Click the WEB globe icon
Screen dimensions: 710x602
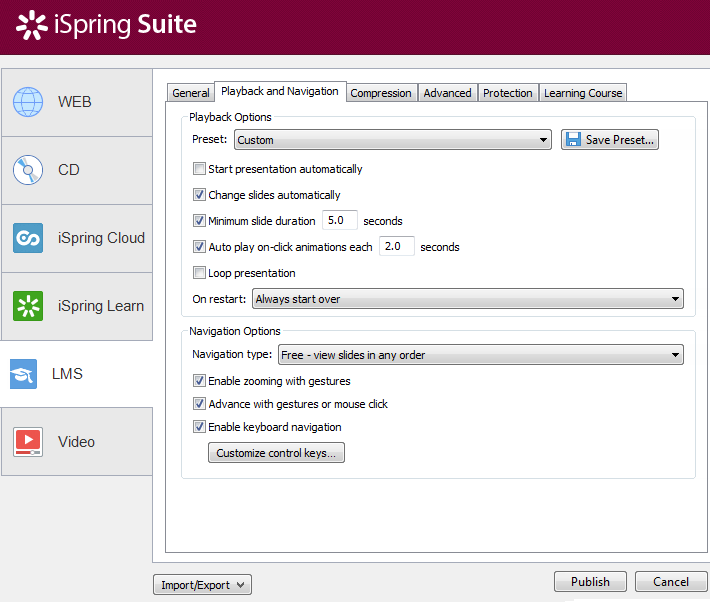(28, 102)
